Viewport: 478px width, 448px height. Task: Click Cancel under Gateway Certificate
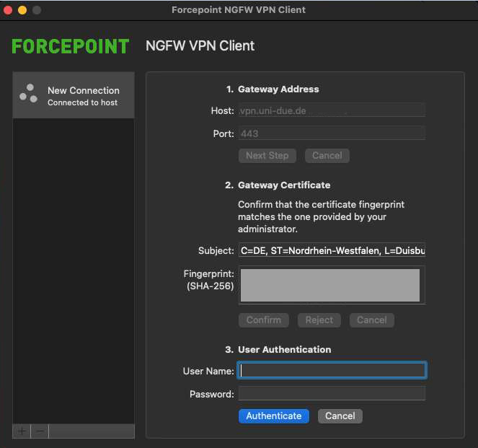click(372, 320)
